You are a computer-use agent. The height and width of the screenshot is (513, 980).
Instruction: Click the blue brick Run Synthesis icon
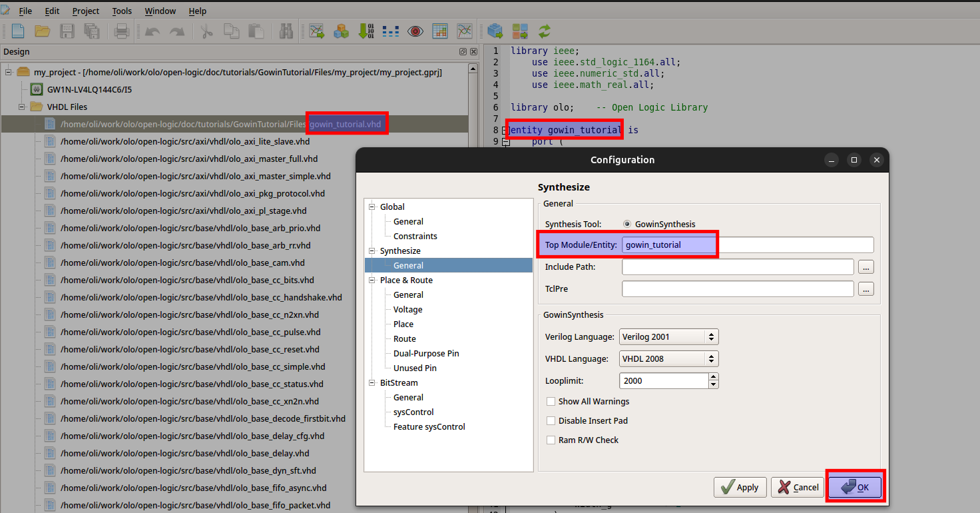click(x=495, y=31)
